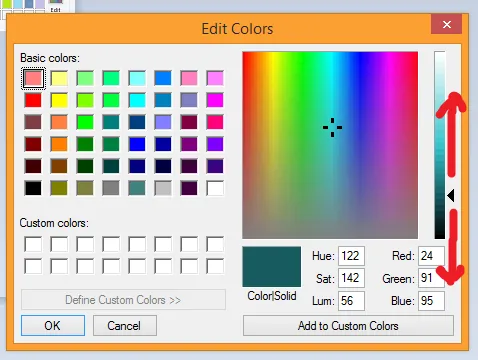The height and width of the screenshot is (360, 478).
Task: Select the medium gray basic color swatch
Action: coord(111,188)
